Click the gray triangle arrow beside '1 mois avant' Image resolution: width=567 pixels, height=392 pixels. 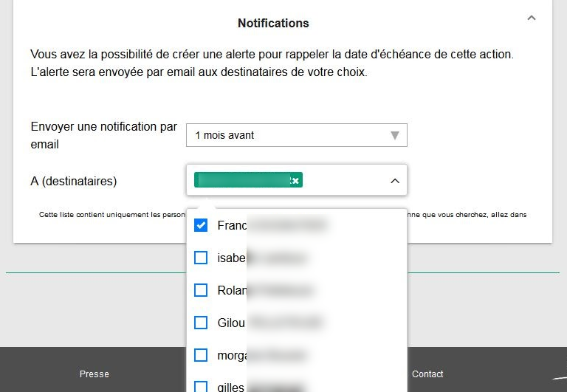(x=395, y=135)
